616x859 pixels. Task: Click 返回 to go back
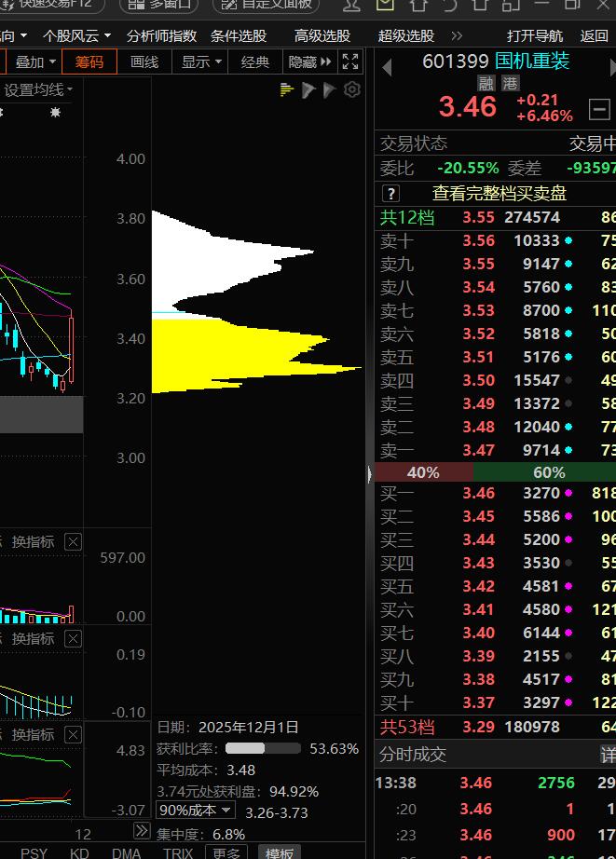pos(595,36)
